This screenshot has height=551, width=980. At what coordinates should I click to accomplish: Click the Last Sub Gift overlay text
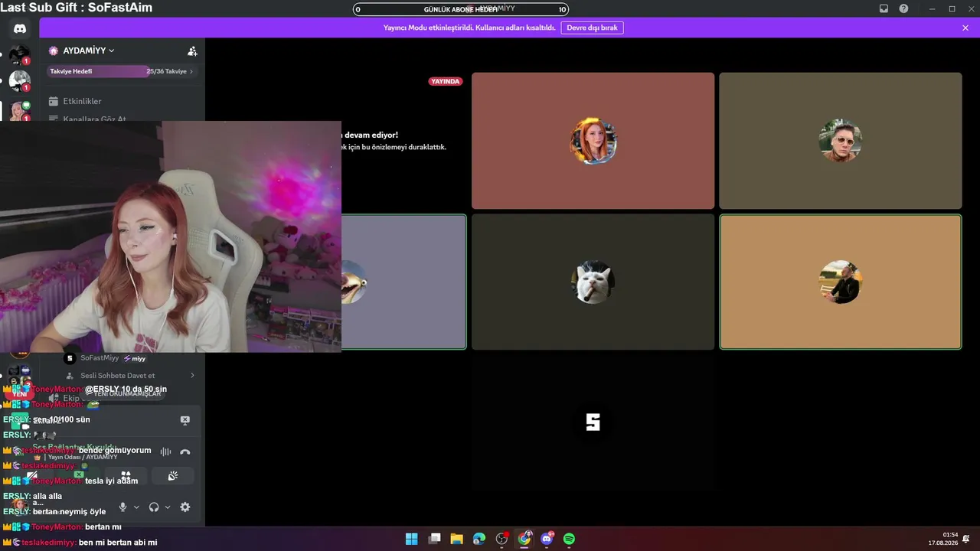(77, 8)
